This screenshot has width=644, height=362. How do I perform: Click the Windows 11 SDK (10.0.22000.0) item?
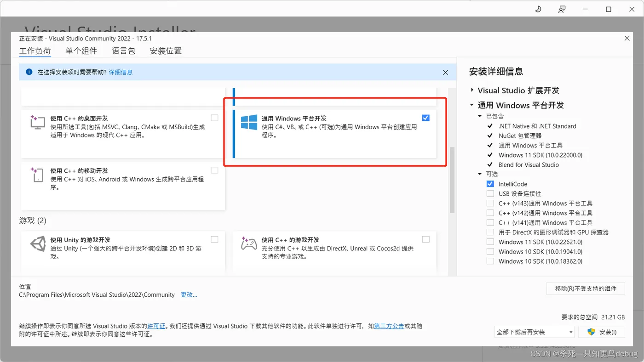pyautogui.click(x=540, y=155)
